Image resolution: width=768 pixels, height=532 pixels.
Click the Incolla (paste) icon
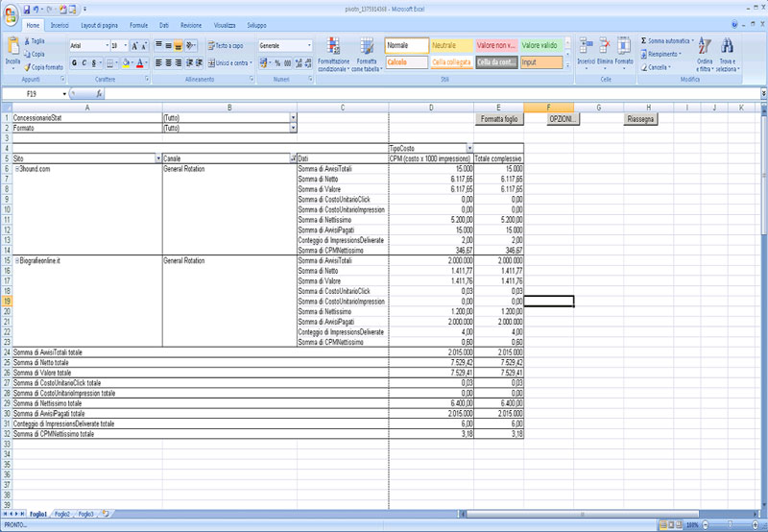coord(12,48)
